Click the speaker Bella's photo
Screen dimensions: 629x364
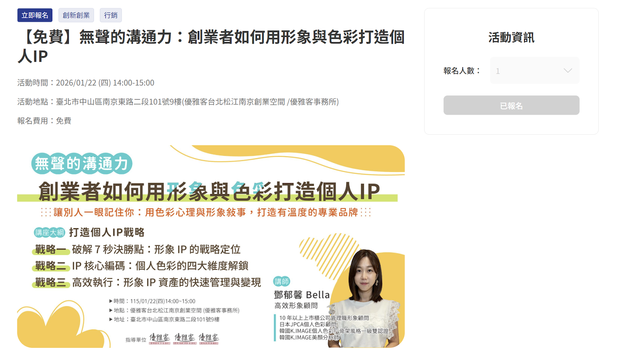pyautogui.click(x=366, y=298)
